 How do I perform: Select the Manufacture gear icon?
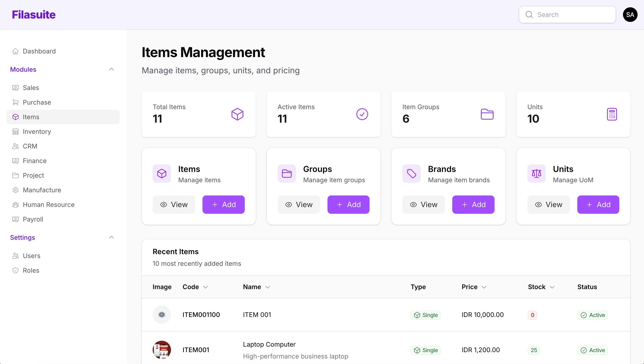pos(16,190)
